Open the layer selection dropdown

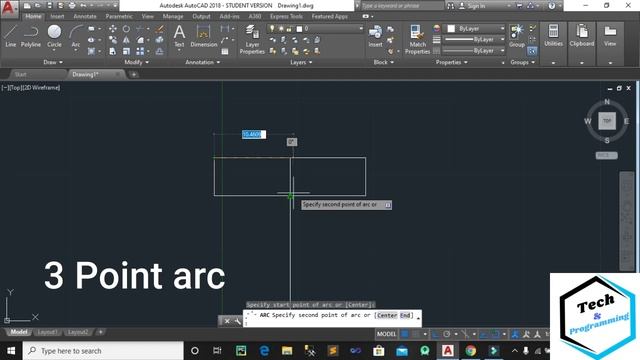[315, 29]
